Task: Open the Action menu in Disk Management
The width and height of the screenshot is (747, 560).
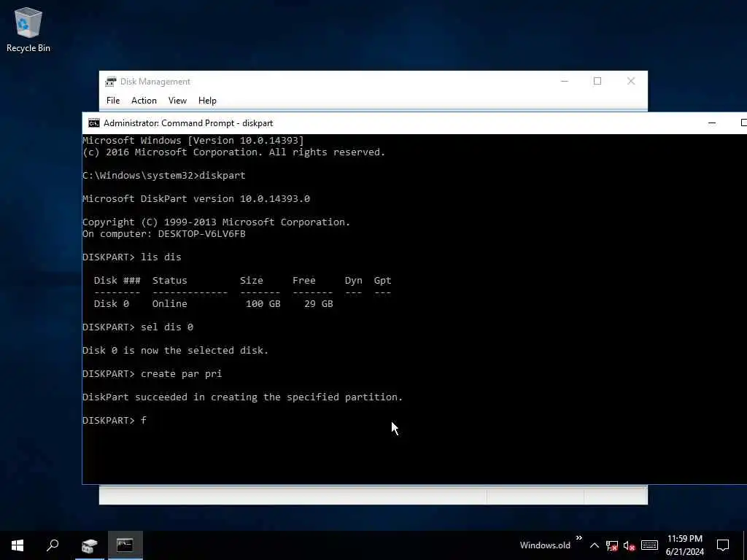Action: pyautogui.click(x=144, y=101)
